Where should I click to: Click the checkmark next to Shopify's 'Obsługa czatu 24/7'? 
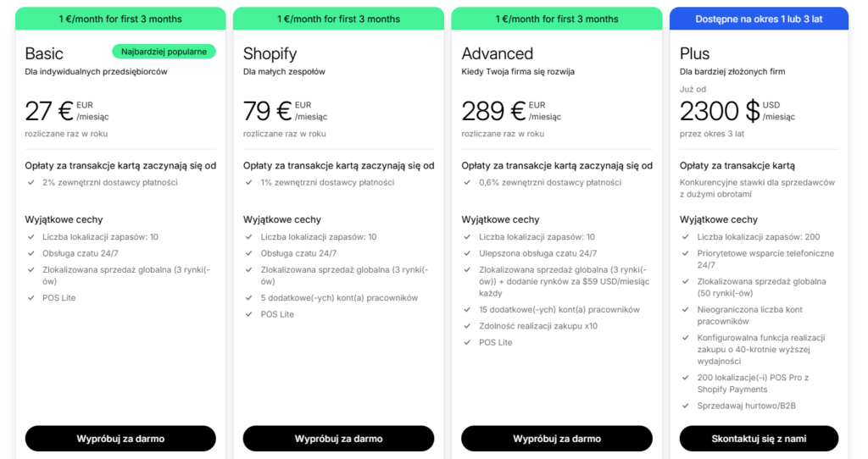point(248,253)
